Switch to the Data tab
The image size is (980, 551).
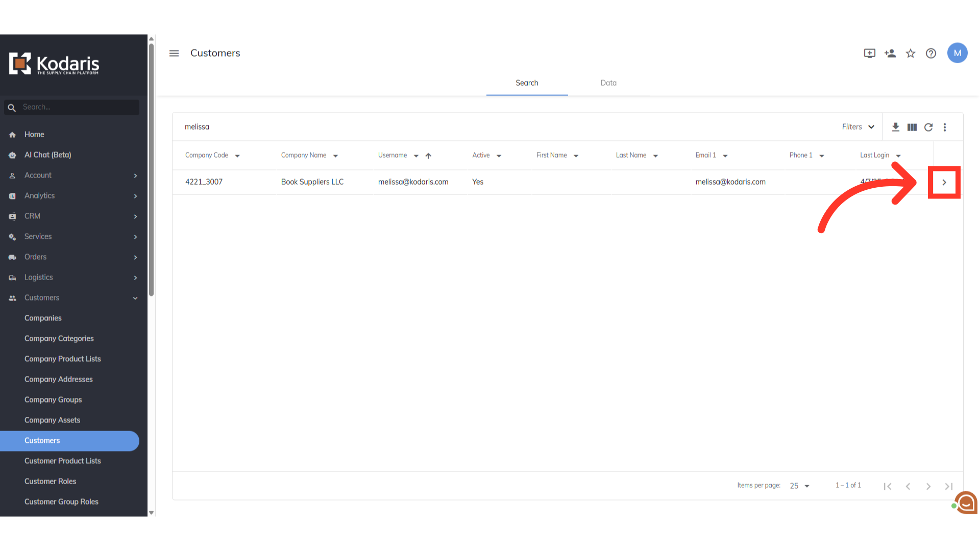[x=608, y=83]
